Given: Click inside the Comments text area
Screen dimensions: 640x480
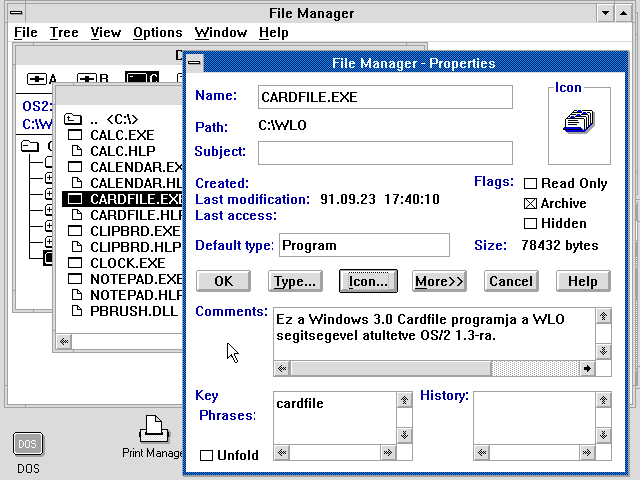Looking at the screenshot, I should [434, 334].
